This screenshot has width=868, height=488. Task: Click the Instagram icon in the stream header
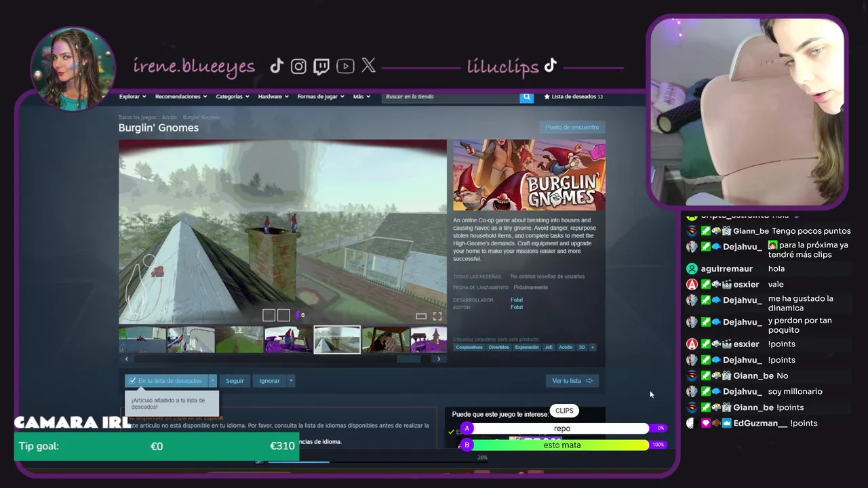298,66
